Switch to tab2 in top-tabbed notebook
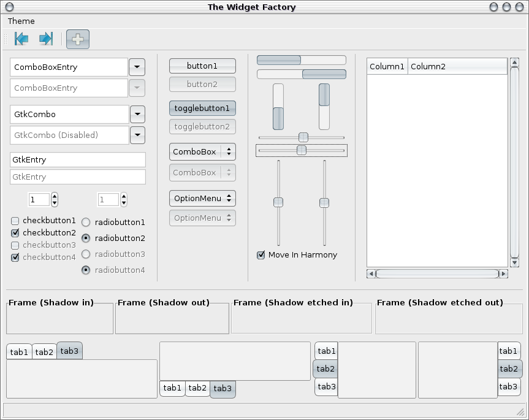The height and width of the screenshot is (420, 529). (44, 352)
